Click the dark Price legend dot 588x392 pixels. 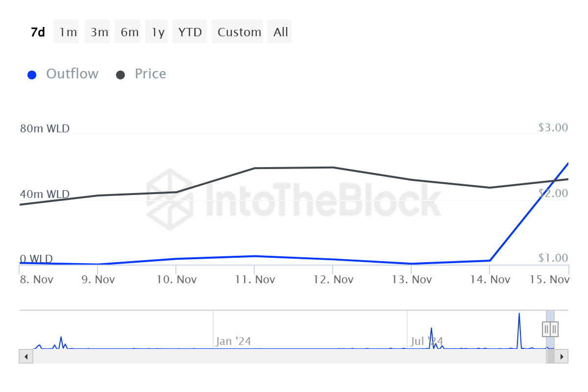(x=121, y=75)
